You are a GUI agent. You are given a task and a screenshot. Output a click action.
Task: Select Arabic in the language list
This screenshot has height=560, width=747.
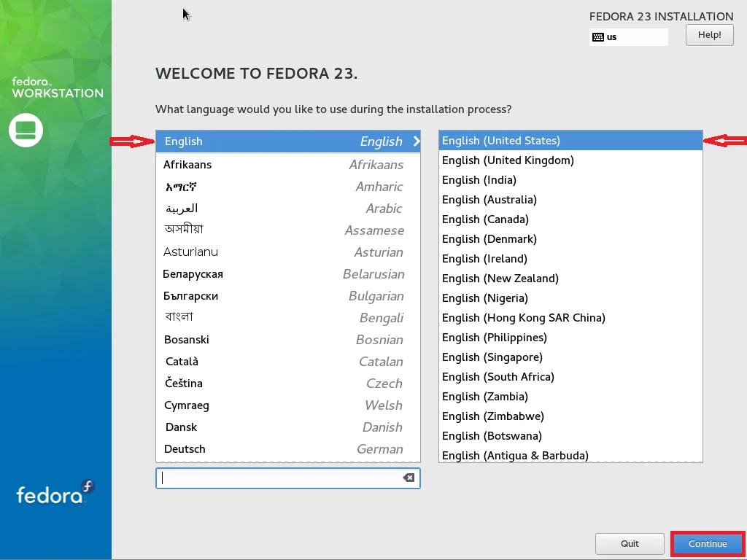click(287, 209)
